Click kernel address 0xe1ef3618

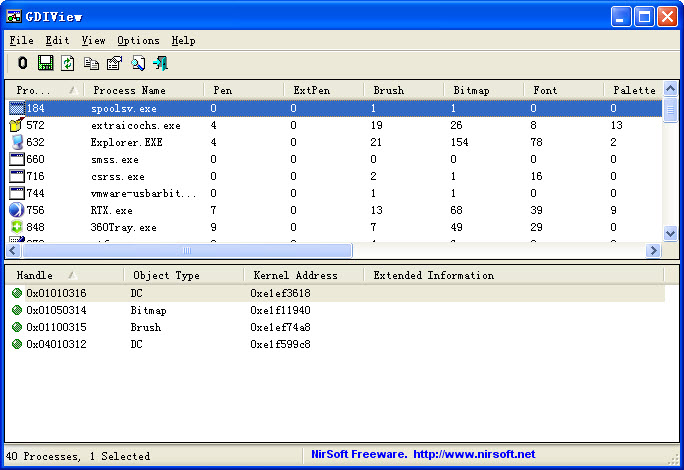coord(280,293)
